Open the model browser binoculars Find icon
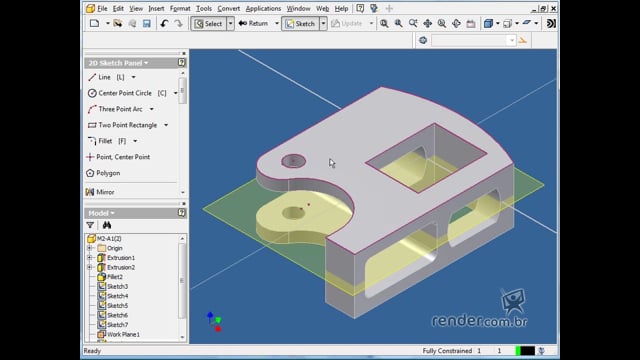 (107, 225)
